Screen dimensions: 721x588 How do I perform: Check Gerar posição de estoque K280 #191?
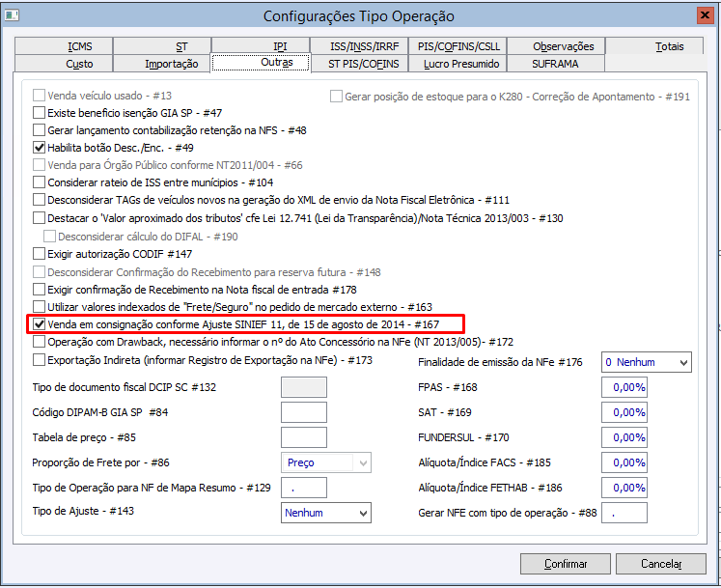336,97
